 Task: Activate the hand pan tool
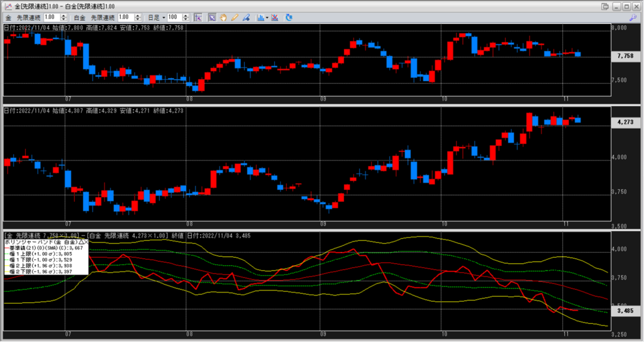223,17
